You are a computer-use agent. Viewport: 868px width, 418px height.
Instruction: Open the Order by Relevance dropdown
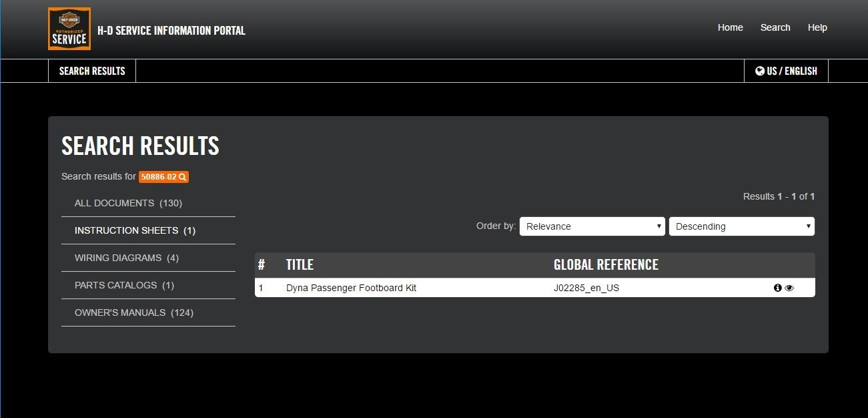click(x=592, y=226)
